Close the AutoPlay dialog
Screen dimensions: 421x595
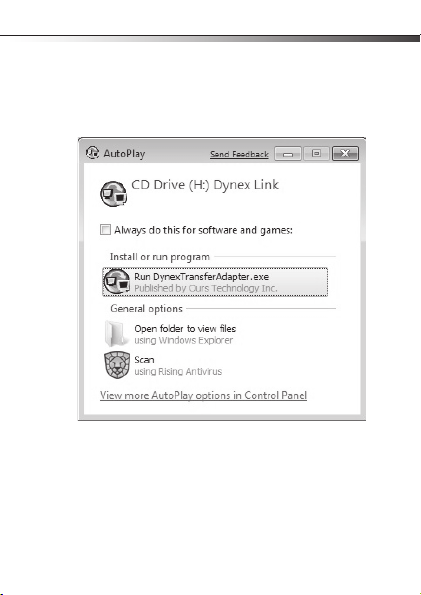345,153
